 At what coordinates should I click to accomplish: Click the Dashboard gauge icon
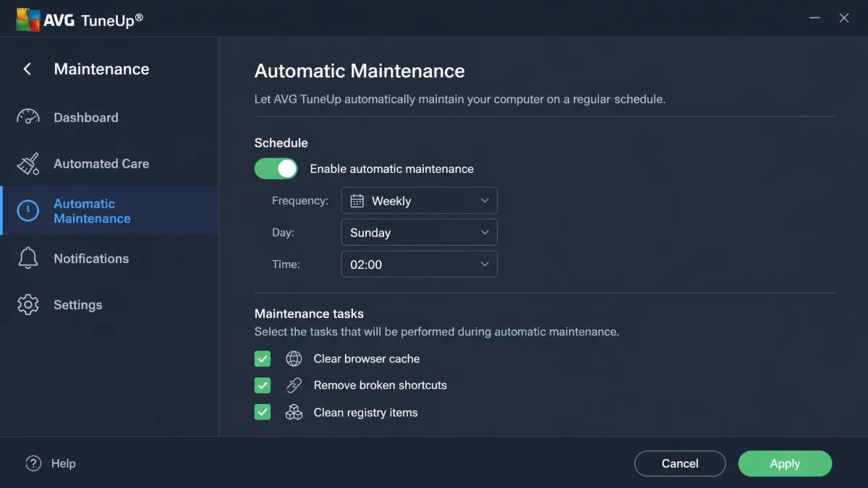pyautogui.click(x=28, y=117)
